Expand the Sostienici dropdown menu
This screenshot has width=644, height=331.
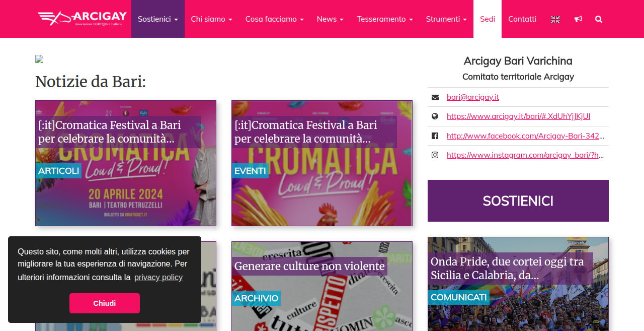tap(158, 19)
